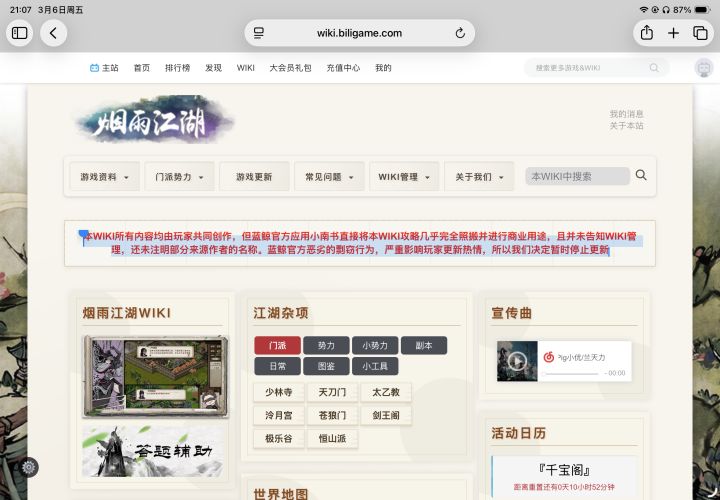The width and height of the screenshot is (720, 500).
Task: Switch to the 势力 tab
Action: tap(326, 345)
